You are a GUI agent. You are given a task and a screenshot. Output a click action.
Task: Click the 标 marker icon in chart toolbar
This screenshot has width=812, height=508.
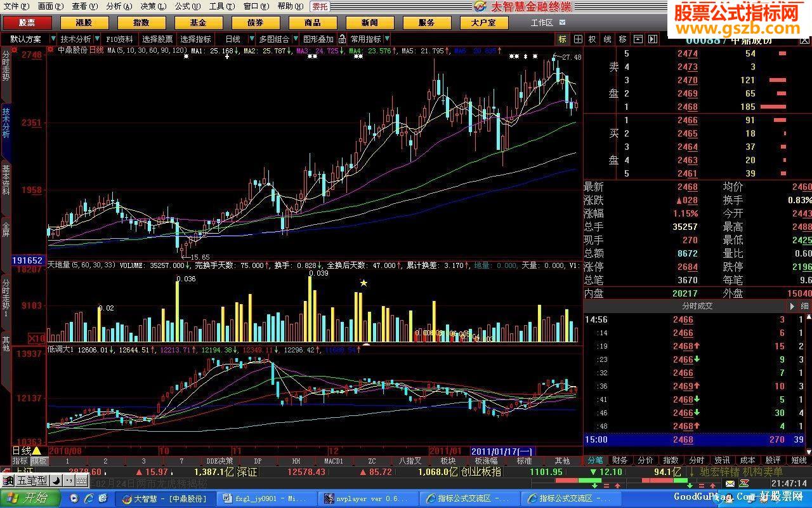(562, 39)
